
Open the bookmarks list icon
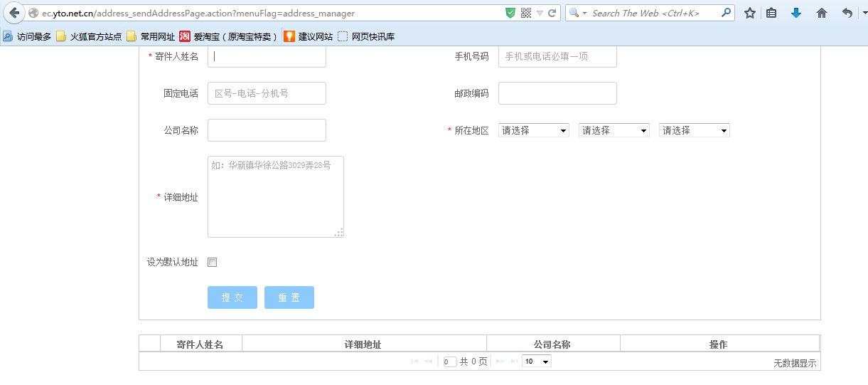[x=772, y=13]
